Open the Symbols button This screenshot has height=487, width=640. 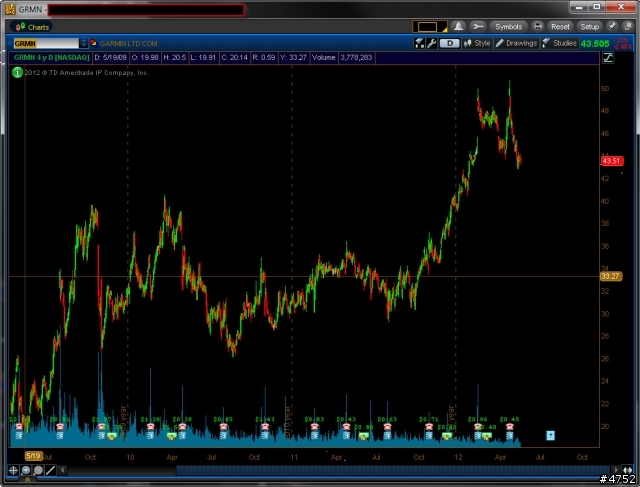[x=509, y=27]
